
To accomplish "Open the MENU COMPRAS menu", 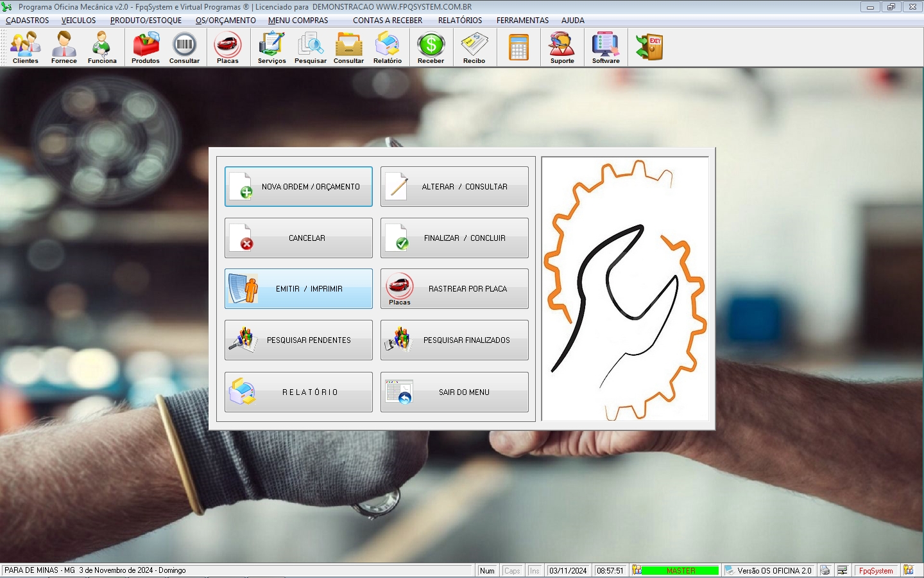I will [298, 21].
